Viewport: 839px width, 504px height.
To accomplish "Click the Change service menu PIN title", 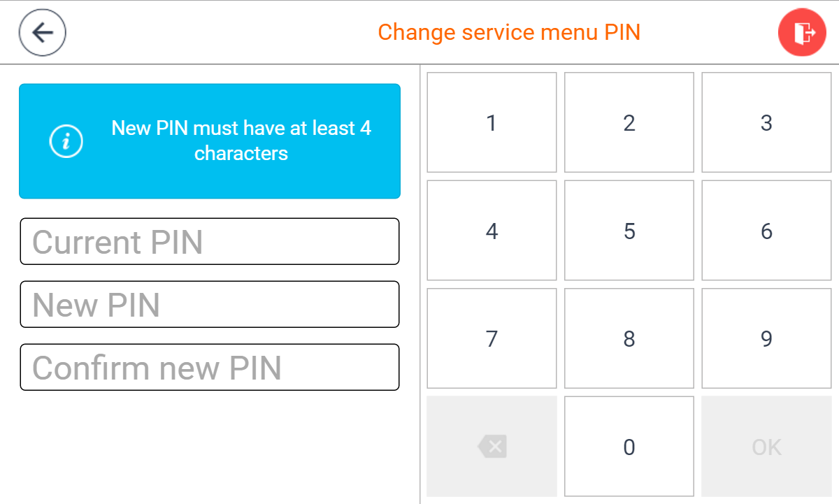I will click(x=509, y=33).
